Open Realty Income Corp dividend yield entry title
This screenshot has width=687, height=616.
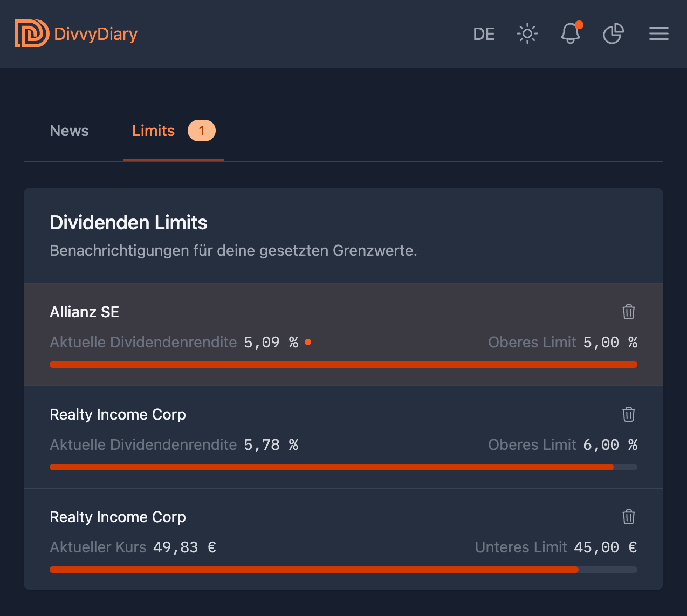(x=118, y=414)
